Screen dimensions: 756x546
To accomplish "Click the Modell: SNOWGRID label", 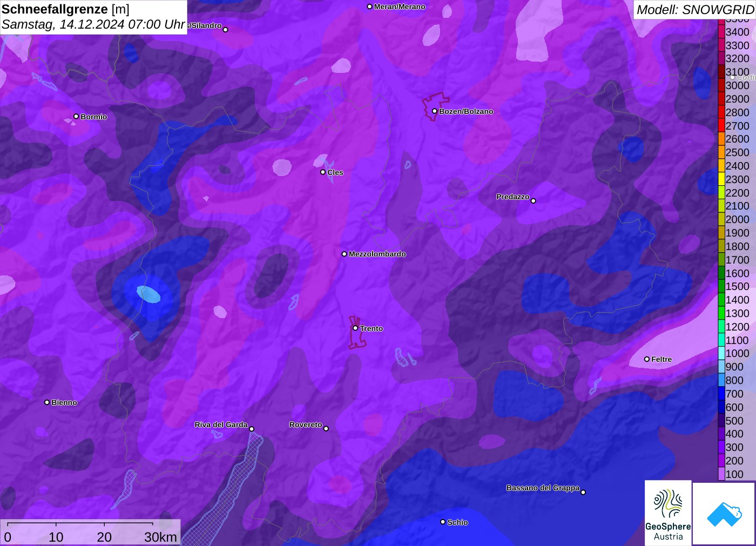I will 695,10.
